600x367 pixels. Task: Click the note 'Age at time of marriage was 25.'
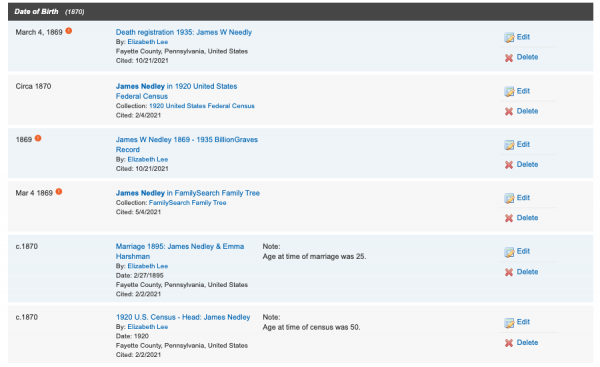314,256
